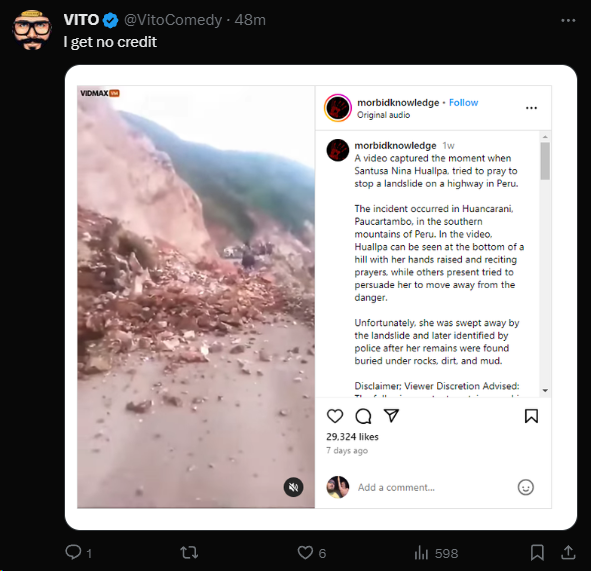The image size is (591, 571).
Task: Follow the morbidknowledge account
Action: [x=463, y=103]
